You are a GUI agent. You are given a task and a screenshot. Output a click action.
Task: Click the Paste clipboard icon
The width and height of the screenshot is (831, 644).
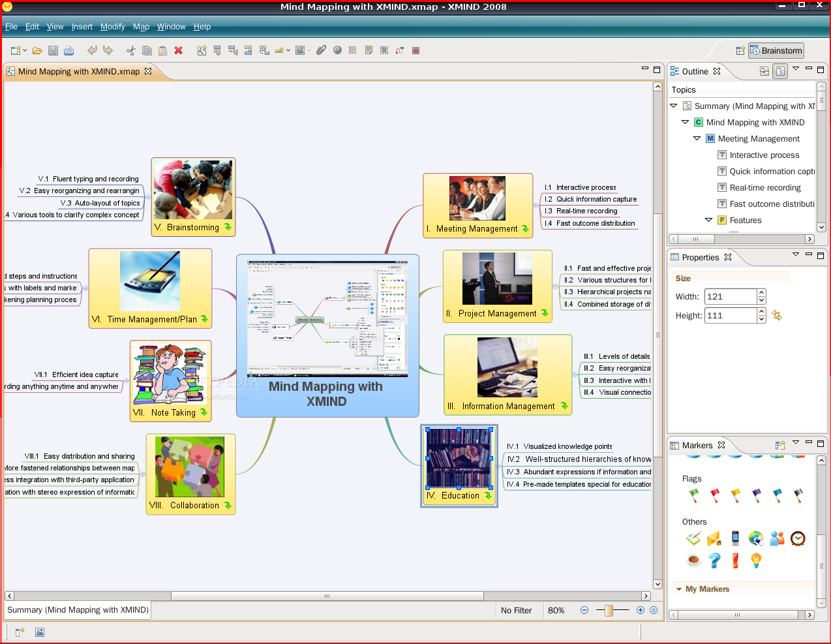[x=162, y=50]
